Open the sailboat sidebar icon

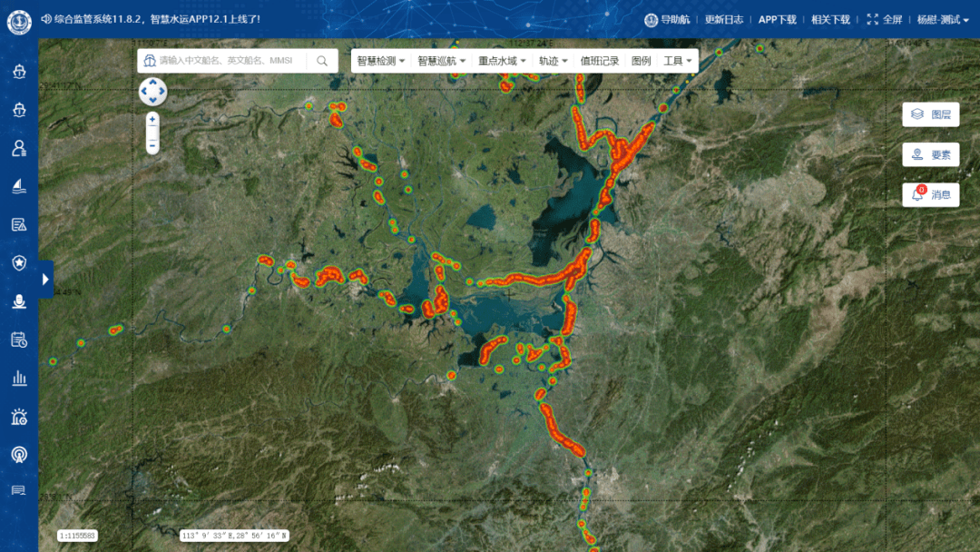19,186
